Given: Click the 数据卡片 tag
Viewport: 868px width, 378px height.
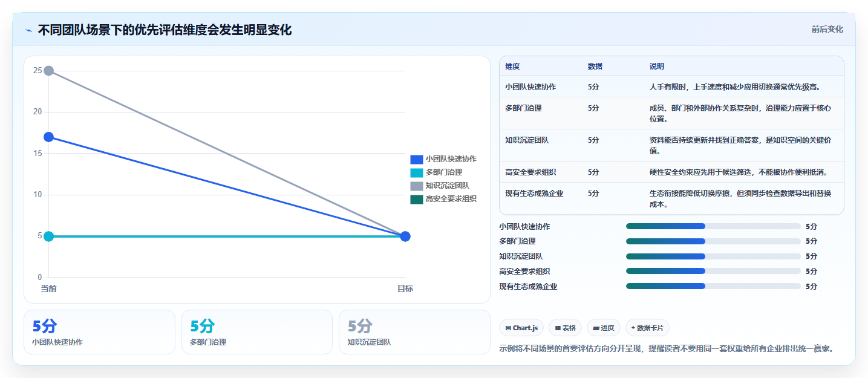Looking at the screenshot, I should (647, 328).
